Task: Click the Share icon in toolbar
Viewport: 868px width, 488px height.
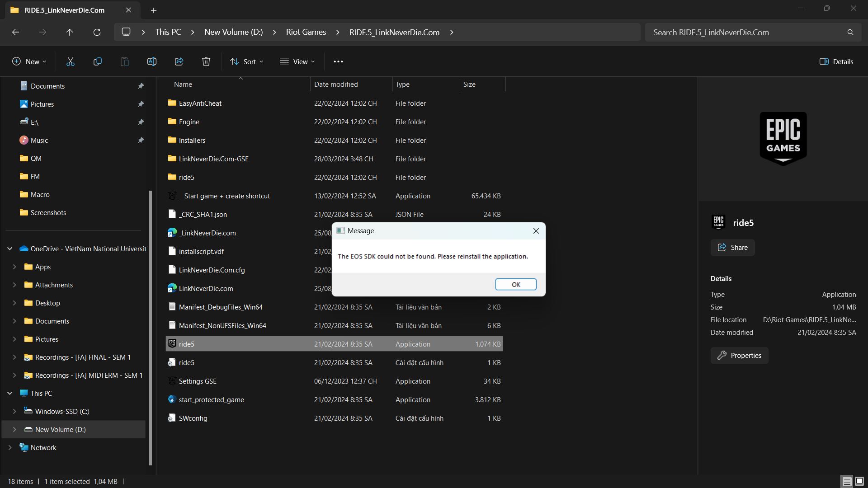Action: [179, 61]
